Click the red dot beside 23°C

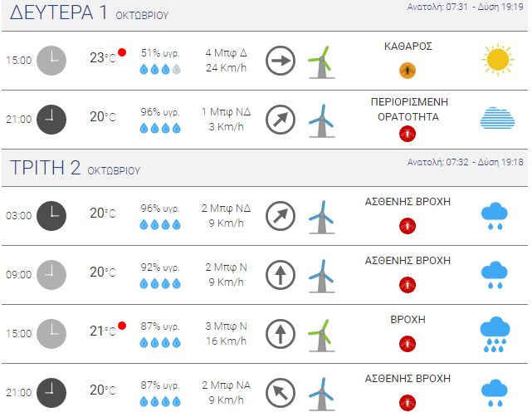pyautogui.click(x=122, y=52)
